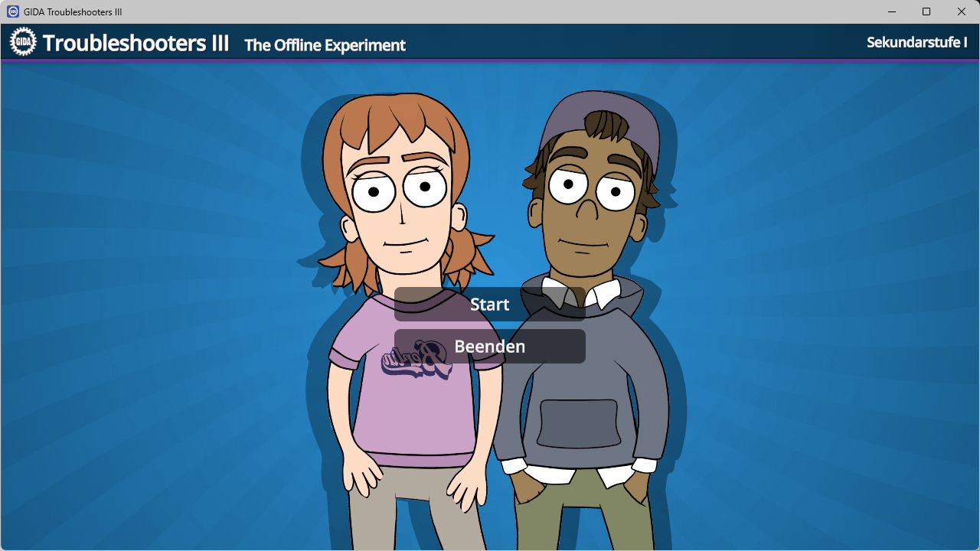Click "The Offline Experiment" subtitle text
980x551 pixels.
tap(325, 45)
